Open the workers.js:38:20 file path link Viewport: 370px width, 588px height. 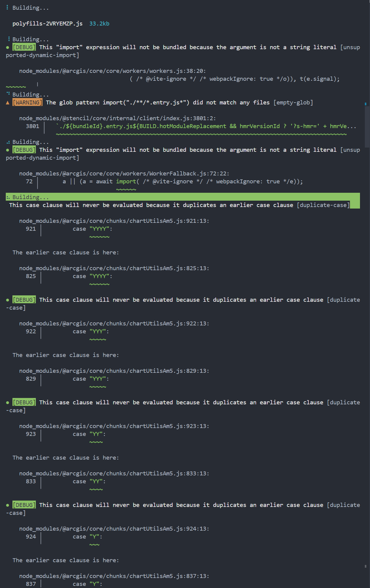112,71
